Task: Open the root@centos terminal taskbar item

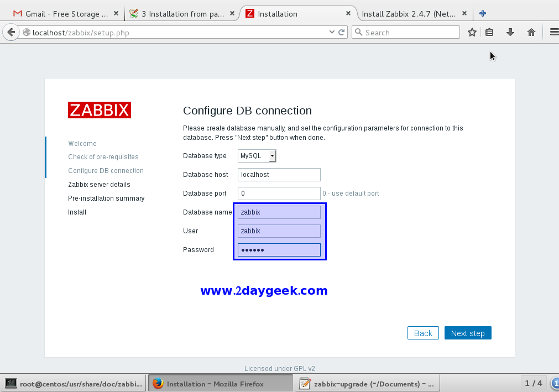Action: 74,384
